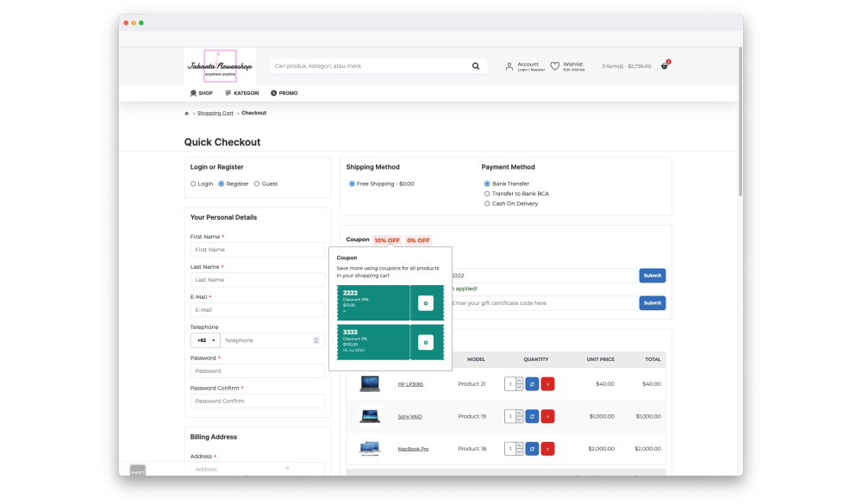
Task: Select the Guest radio option
Action: point(257,184)
